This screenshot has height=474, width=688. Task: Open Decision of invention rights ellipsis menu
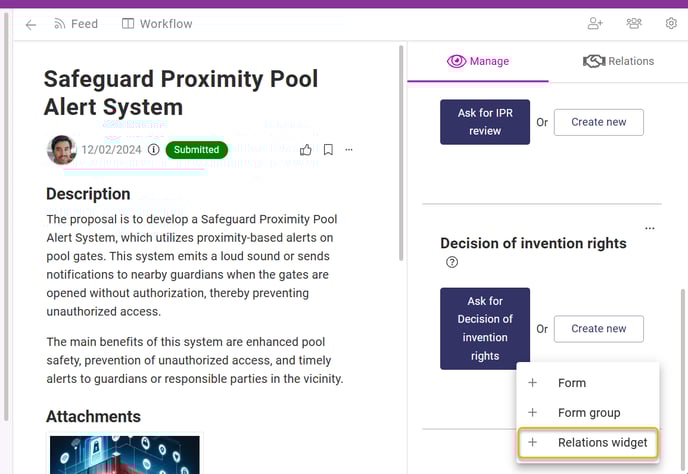(650, 228)
